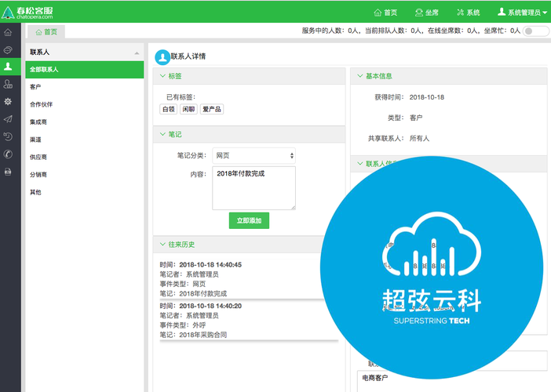This screenshot has height=392, width=551.
Task: Click the 闲聊 tag
Action: pos(188,109)
